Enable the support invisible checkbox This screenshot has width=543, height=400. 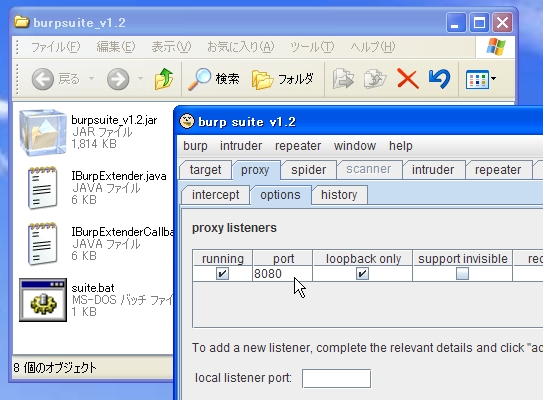tap(462, 274)
